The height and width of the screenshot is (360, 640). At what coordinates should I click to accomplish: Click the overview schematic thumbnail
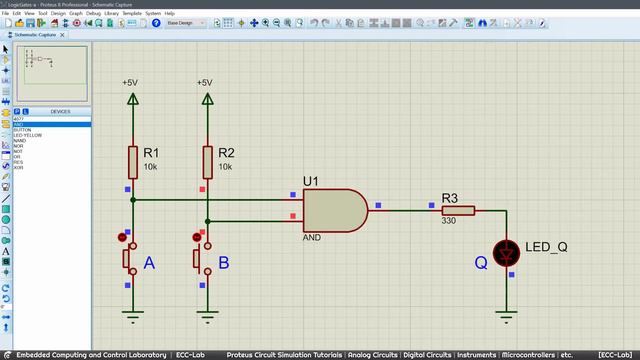tap(52, 73)
